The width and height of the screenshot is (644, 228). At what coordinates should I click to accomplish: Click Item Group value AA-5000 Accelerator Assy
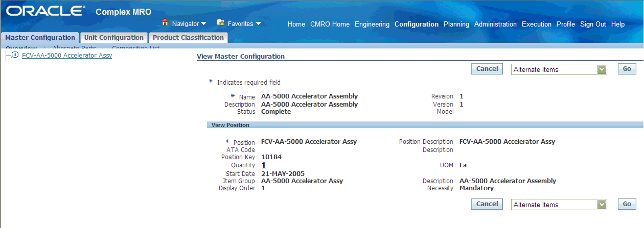pyautogui.click(x=302, y=181)
